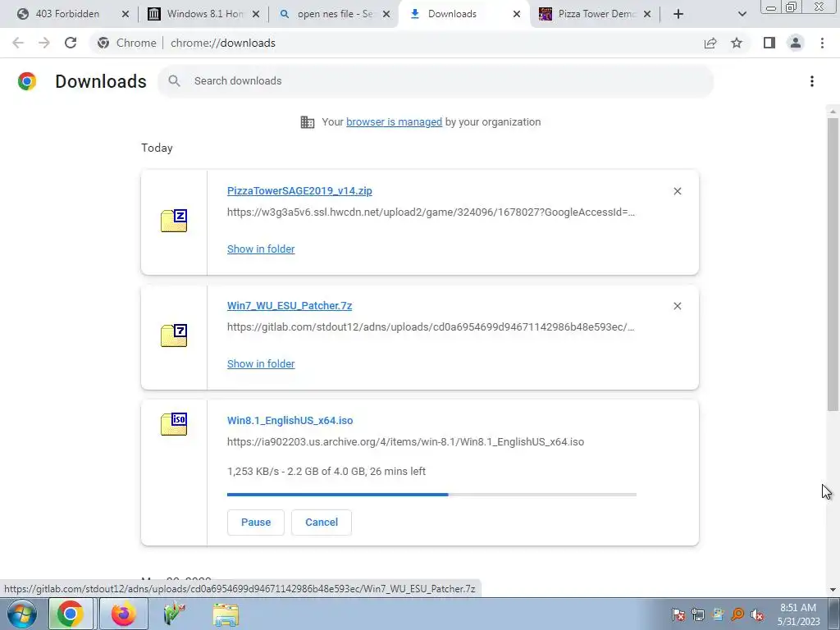
Task: Bookmark this page with the star icon
Action: point(737,43)
